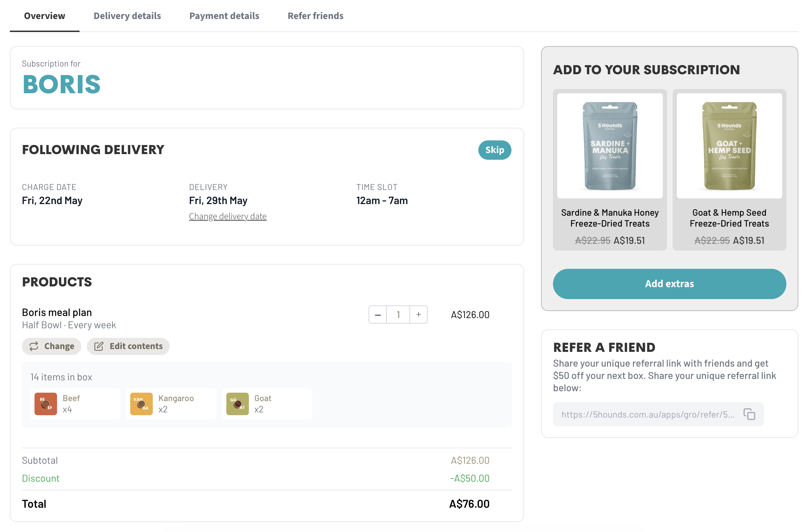Click delivery date 'Fri, 29th May'

218,201
